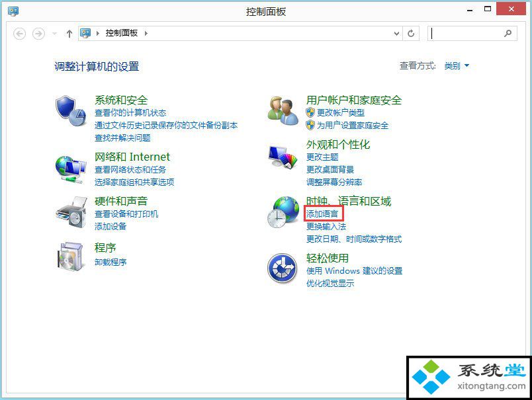Click the 为用户设置家庭安全 link
Viewport: 532px width, 400px height.
353,126
